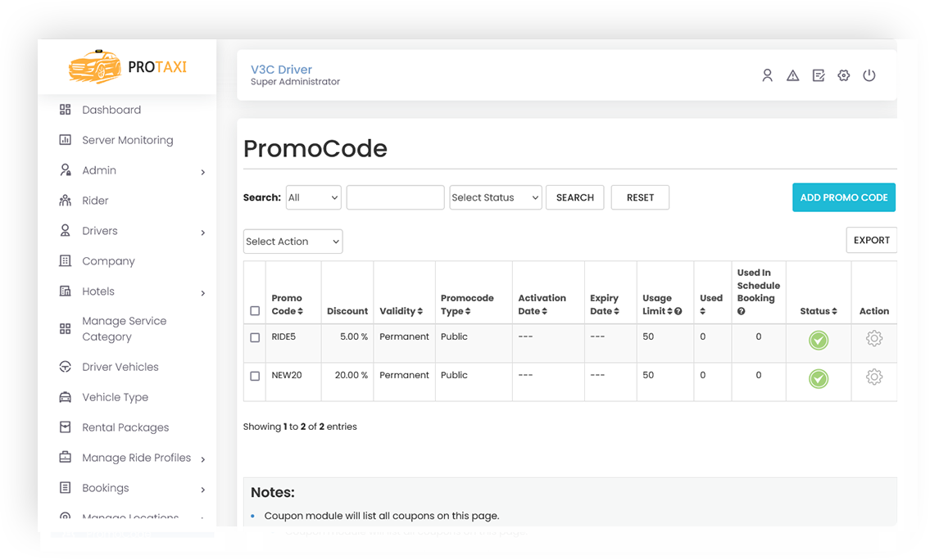Click the Dashboard grid icon in sidebar
Screen dimensions: 930x560
pos(66,110)
